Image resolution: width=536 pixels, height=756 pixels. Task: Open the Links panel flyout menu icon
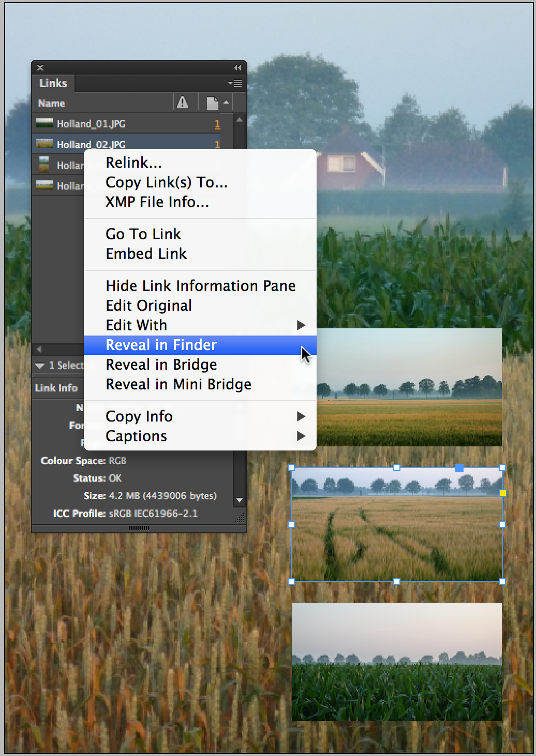[235, 83]
